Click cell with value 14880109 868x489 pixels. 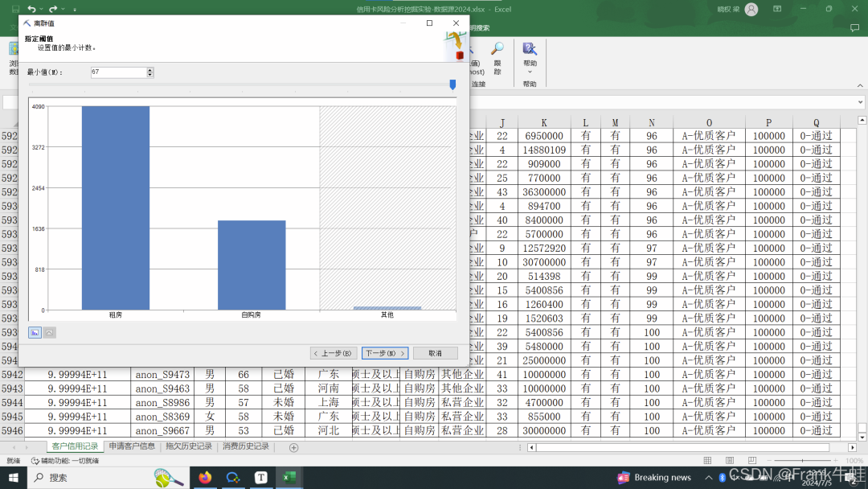coord(544,150)
